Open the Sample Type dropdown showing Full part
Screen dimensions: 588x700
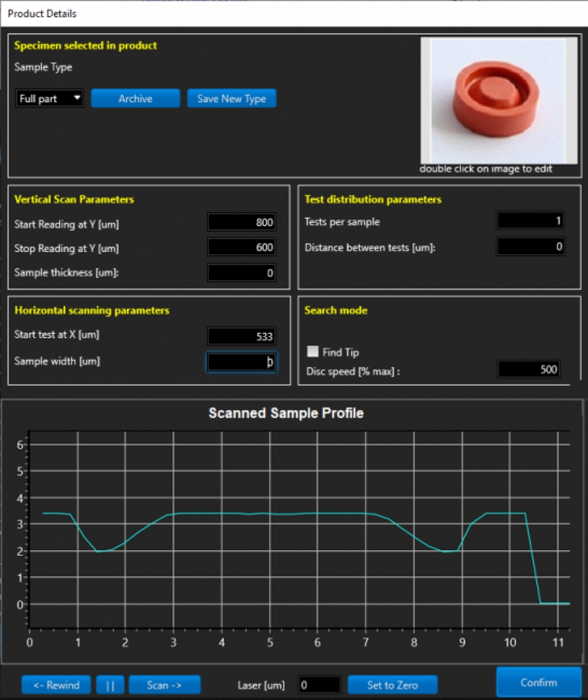coord(44,98)
